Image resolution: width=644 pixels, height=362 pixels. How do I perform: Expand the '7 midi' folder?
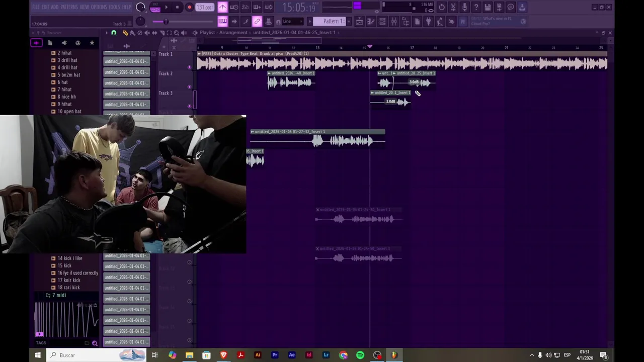coord(59,295)
